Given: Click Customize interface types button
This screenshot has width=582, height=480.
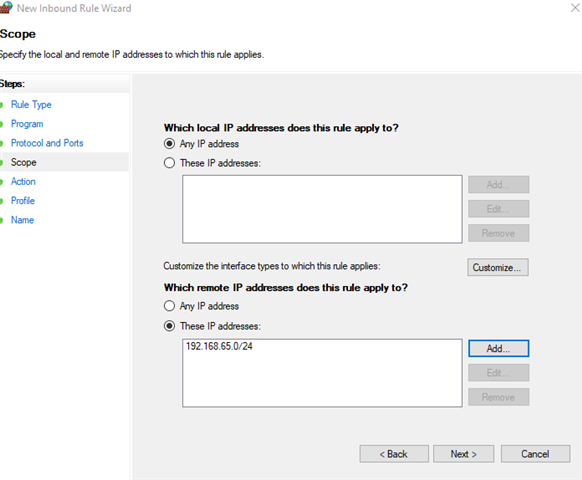Looking at the screenshot, I should point(498,267).
